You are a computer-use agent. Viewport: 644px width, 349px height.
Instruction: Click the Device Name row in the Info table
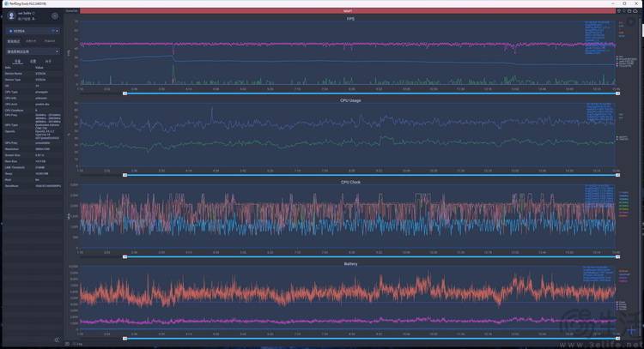pyautogui.click(x=33, y=74)
